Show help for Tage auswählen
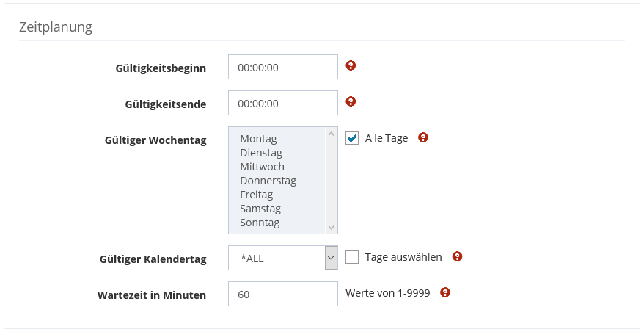Image resolution: width=644 pixels, height=332 pixels. pos(458,256)
